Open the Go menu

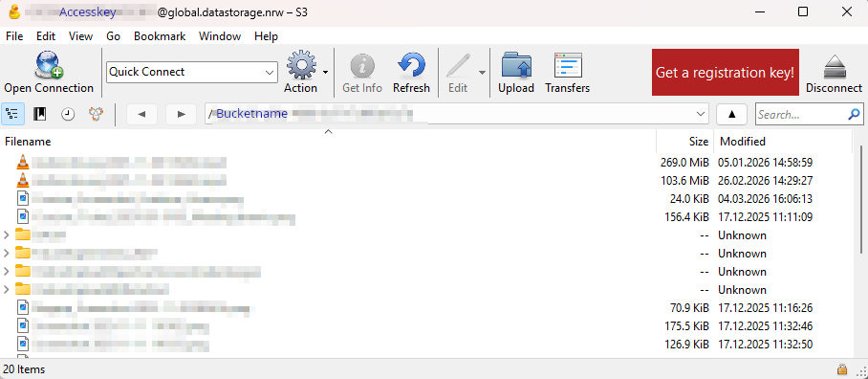pos(114,36)
